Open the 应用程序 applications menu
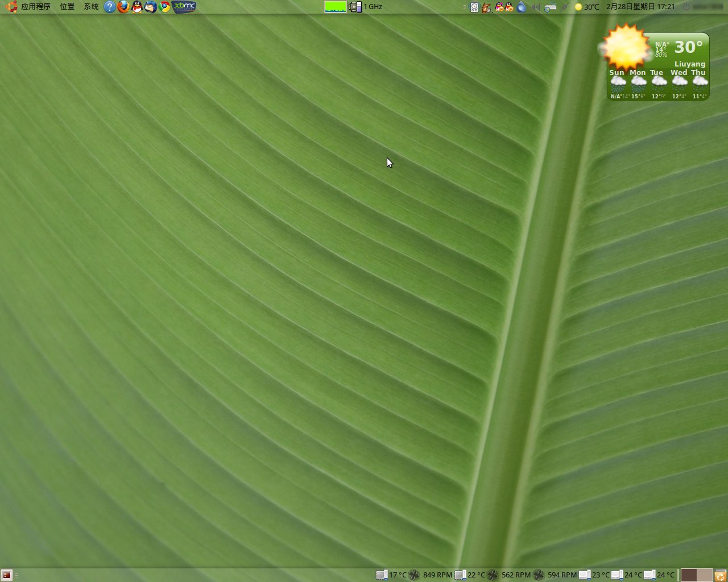728x582 pixels. [35, 7]
